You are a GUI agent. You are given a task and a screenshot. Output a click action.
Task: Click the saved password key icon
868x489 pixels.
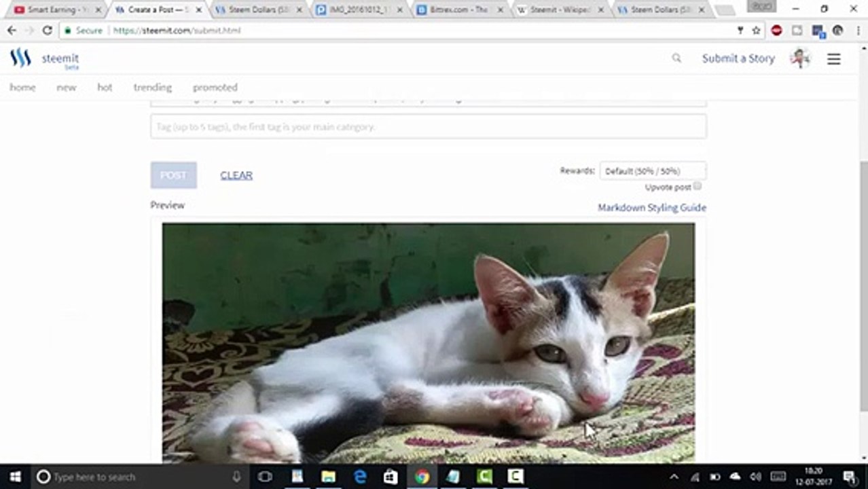tap(740, 31)
